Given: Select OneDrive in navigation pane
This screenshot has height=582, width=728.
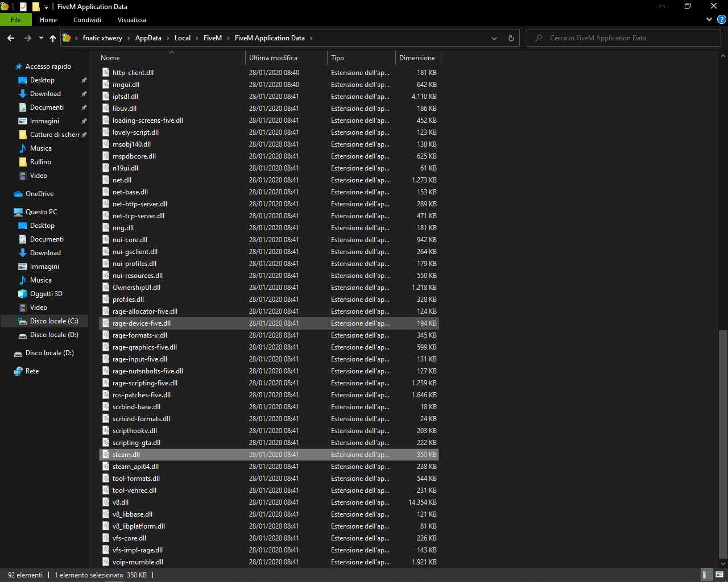Looking at the screenshot, I should 39,194.
